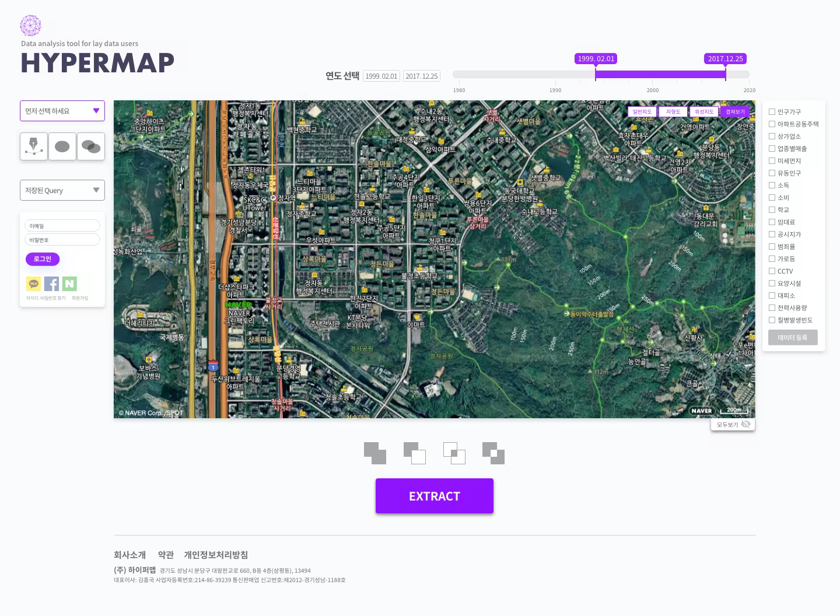Select the ellipse region tool
The width and height of the screenshot is (840, 616).
(62, 146)
